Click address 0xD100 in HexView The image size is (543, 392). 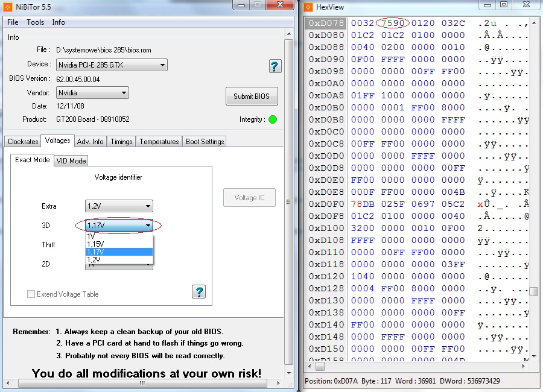[x=326, y=228]
